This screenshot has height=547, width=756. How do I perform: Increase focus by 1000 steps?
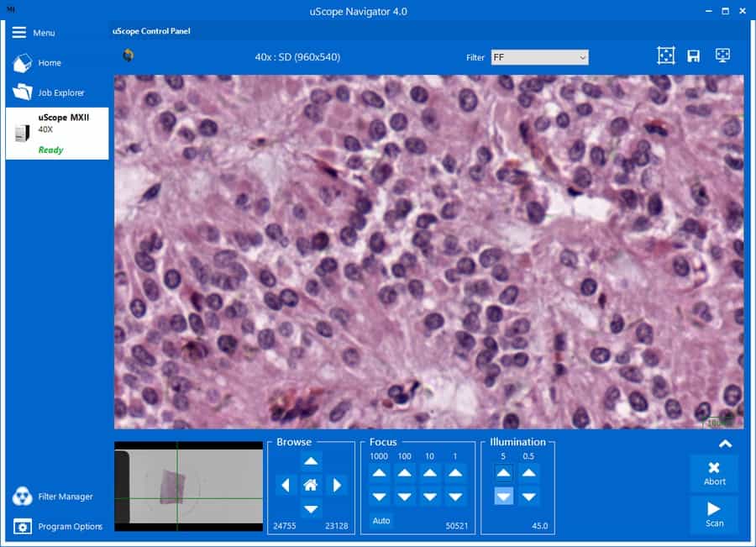(x=380, y=473)
